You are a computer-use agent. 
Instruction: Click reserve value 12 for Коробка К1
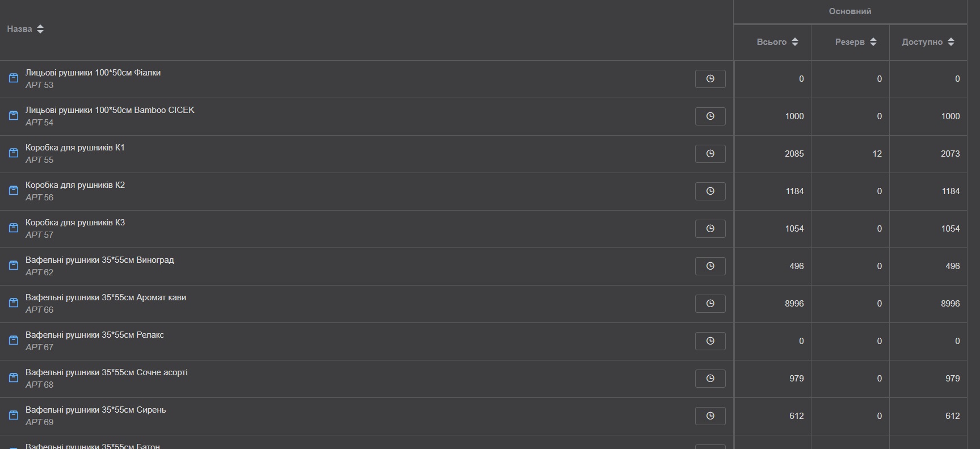877,154
